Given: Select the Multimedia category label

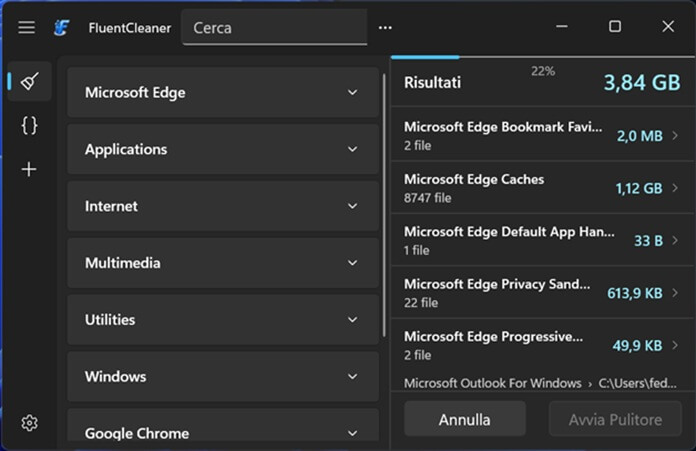Looking at the screenshot, I should (x=123, y=263).
